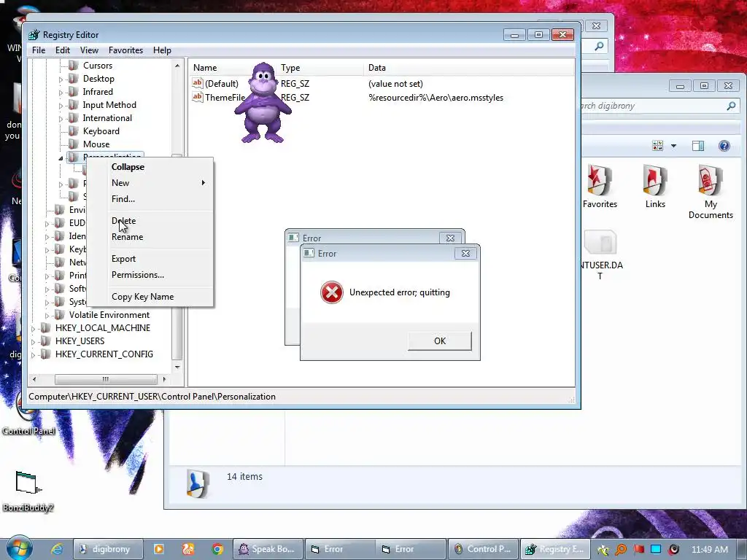Close the front Error dialog
Viewport: 747px width, 560px height.
point(465,253)
